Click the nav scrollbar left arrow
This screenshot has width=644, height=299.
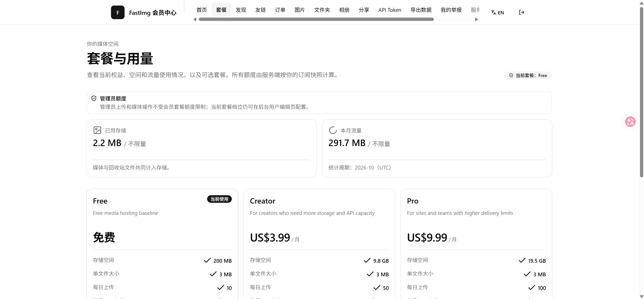(195, 19)
